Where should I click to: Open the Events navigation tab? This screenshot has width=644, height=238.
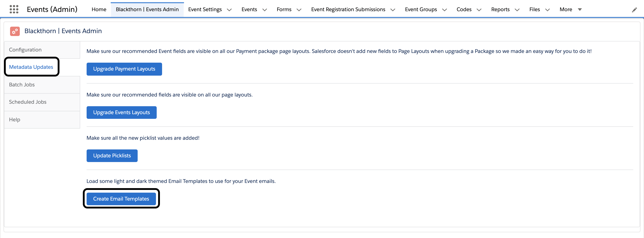tap(249, 10)
